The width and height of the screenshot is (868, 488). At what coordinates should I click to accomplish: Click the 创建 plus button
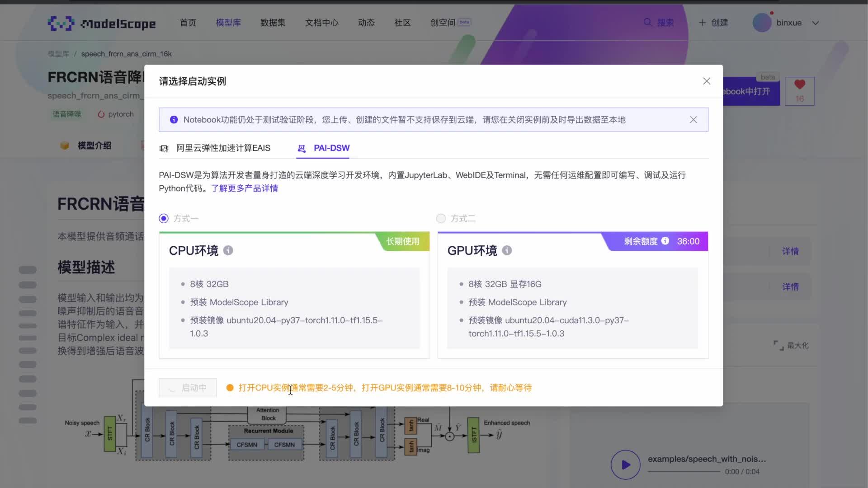(713, 23)
